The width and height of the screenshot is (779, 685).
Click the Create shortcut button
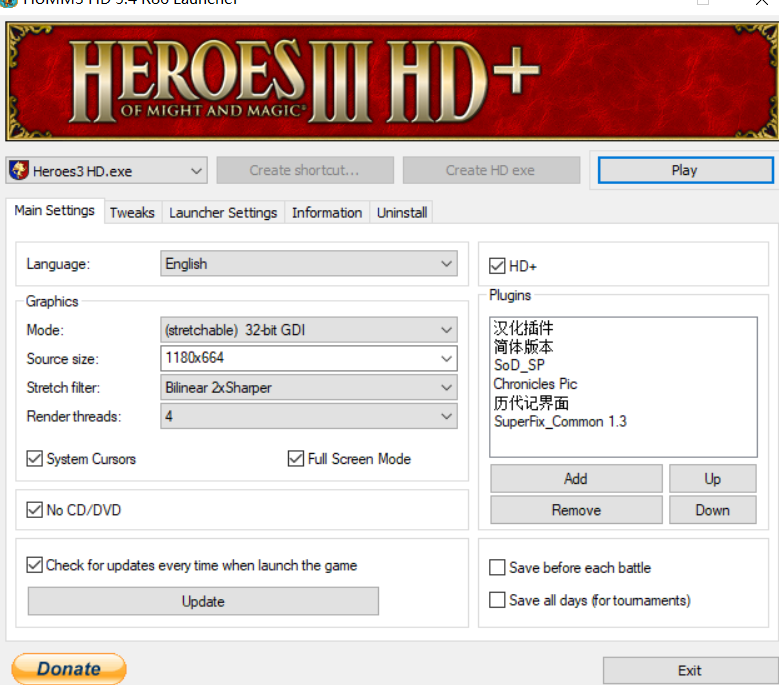[305, 170]
